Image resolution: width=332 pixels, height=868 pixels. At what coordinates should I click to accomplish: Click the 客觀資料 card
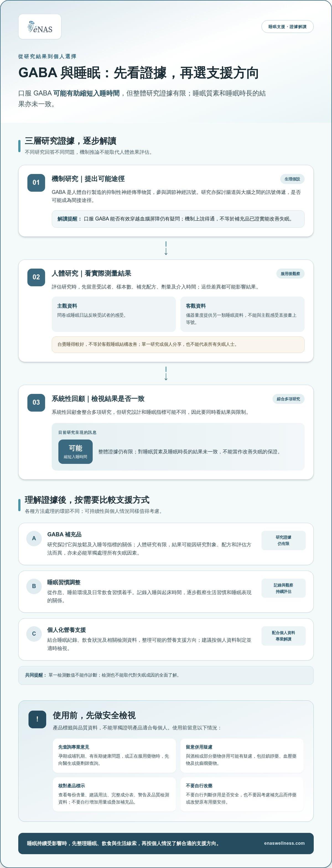[x=242, y=314]
